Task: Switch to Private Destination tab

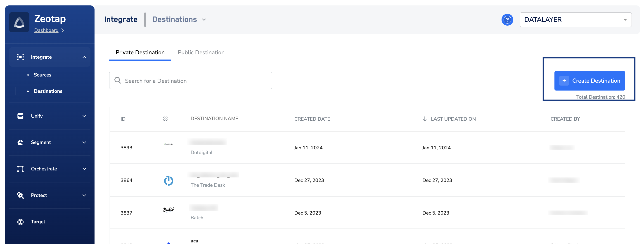Action: point(140,52)
